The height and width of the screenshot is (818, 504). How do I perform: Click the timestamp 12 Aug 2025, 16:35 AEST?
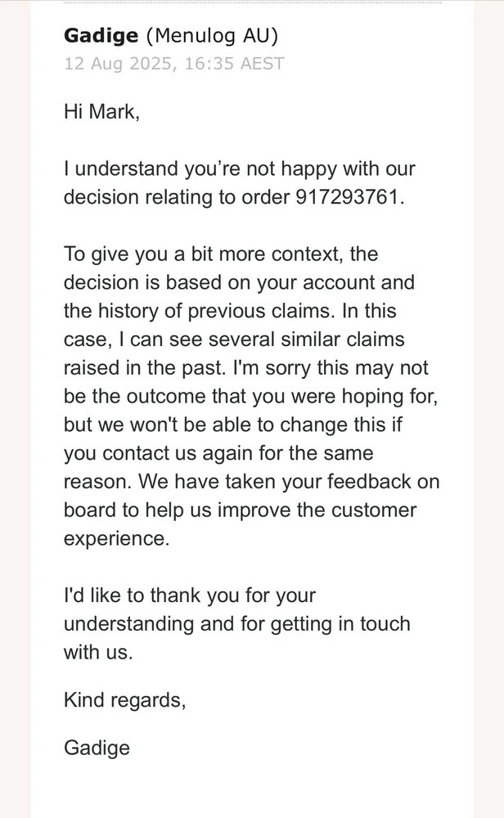173,64
